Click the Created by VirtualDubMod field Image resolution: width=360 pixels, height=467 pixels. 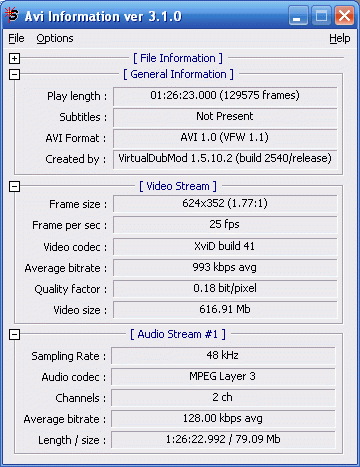[225, 159]
